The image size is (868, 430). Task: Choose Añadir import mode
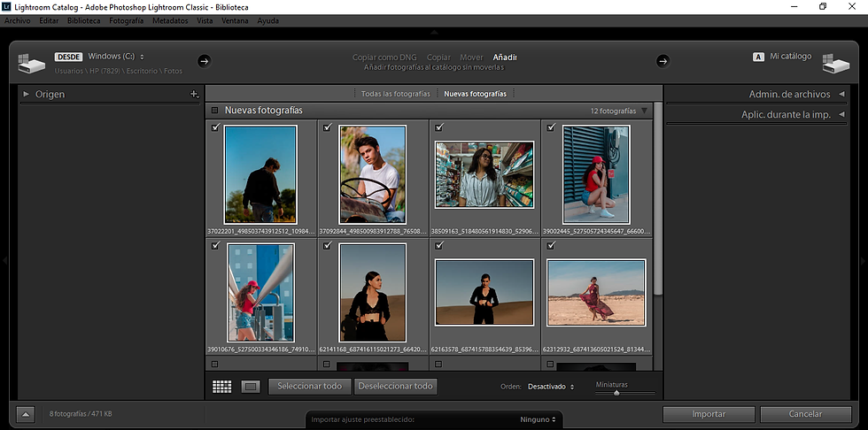[505, 58]
